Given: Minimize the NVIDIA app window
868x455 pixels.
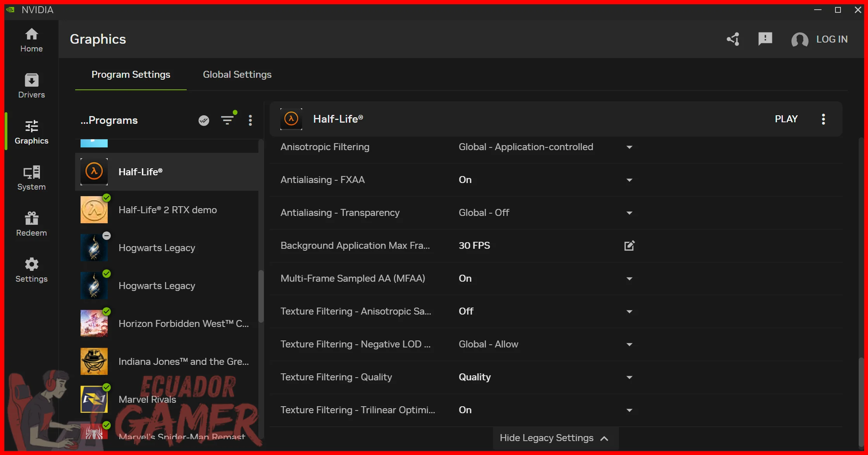Looking at the screenshot, I should click(x=818, y=10).
